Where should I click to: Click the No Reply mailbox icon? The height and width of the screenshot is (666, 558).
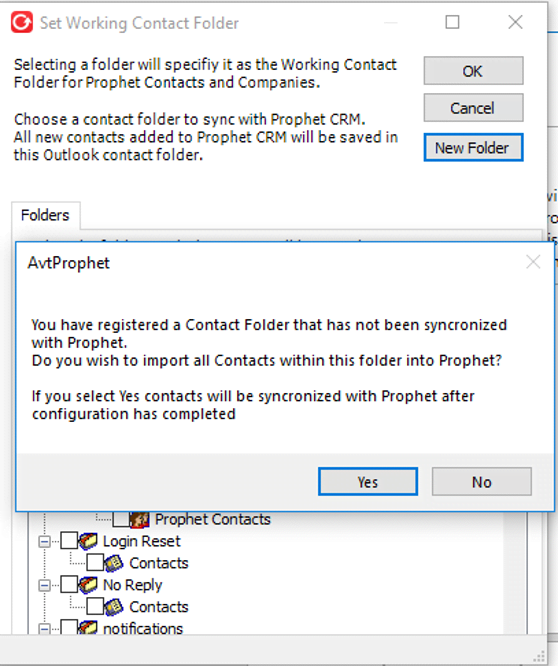pos(88,585)
